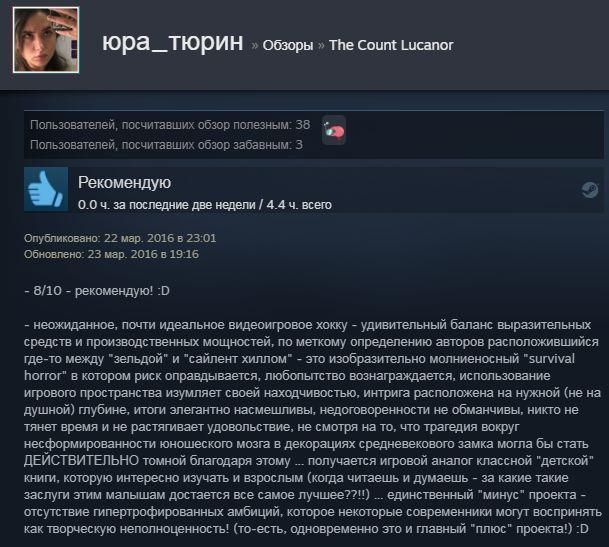Click the blue thumbs-up recommendation icon

[x=46, y=189]
